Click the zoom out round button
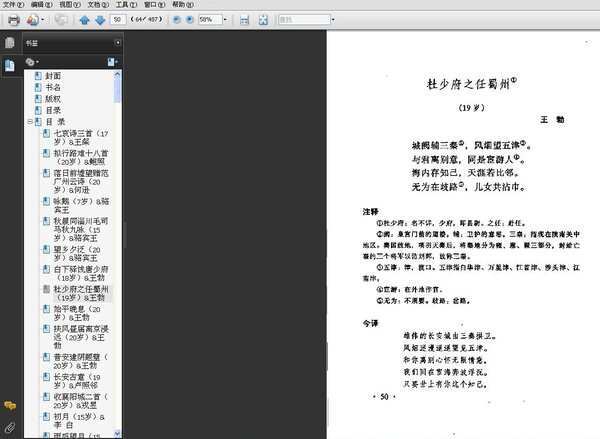This screenshot has height=439, width=600. click(x=177, y=20)
